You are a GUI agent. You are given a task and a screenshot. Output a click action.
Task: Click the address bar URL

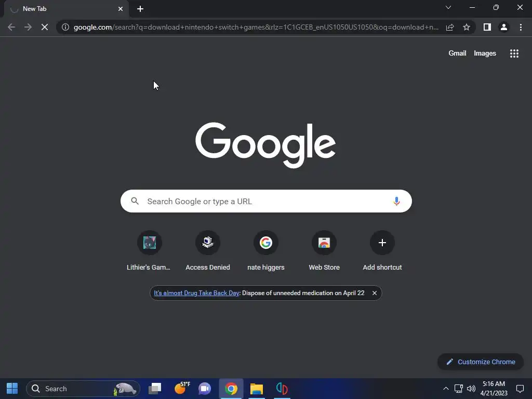tap(256, 27)
